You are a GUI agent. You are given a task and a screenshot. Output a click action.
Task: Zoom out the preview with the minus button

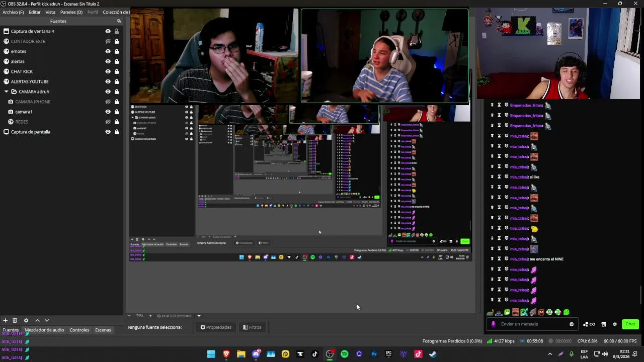129,316
